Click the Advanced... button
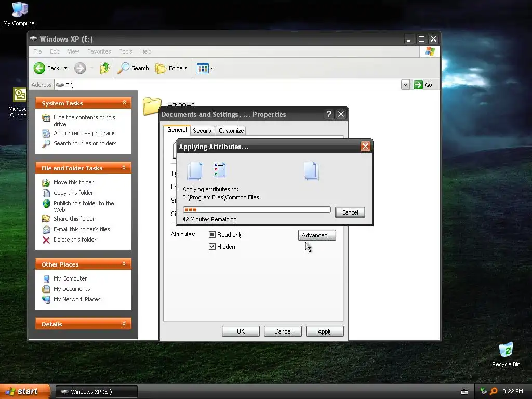 [x=317, y=235]
